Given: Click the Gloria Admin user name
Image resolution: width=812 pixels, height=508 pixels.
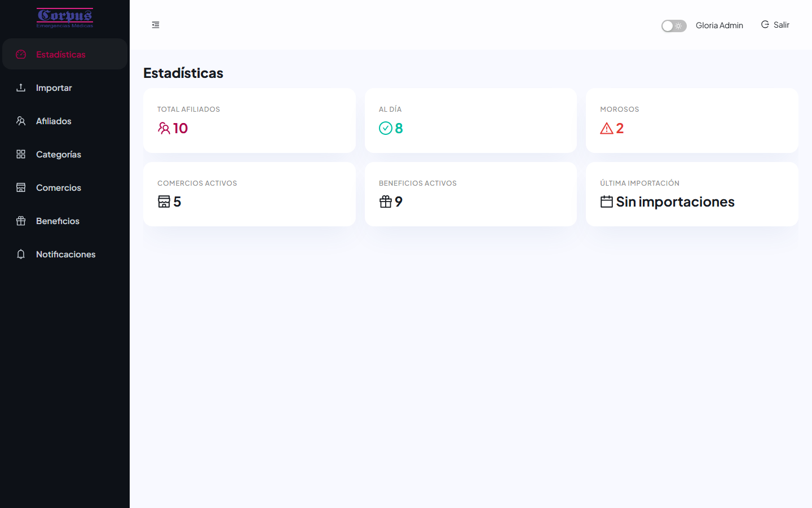Looking at the screenshot, I should [x=720, y=25].
